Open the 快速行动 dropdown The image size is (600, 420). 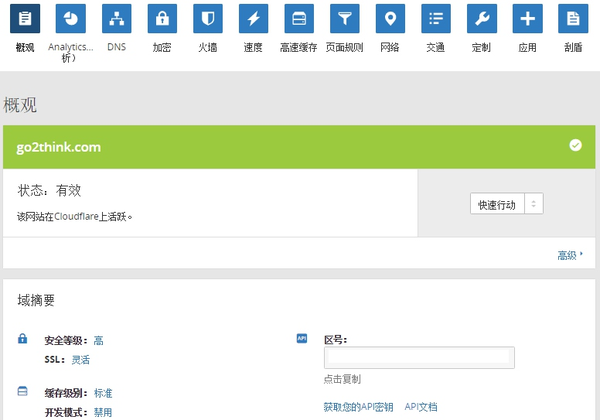(507, 203)
